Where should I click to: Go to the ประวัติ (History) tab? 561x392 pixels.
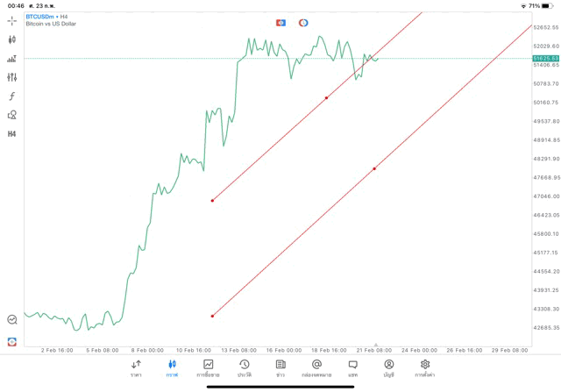pos(245,367)
